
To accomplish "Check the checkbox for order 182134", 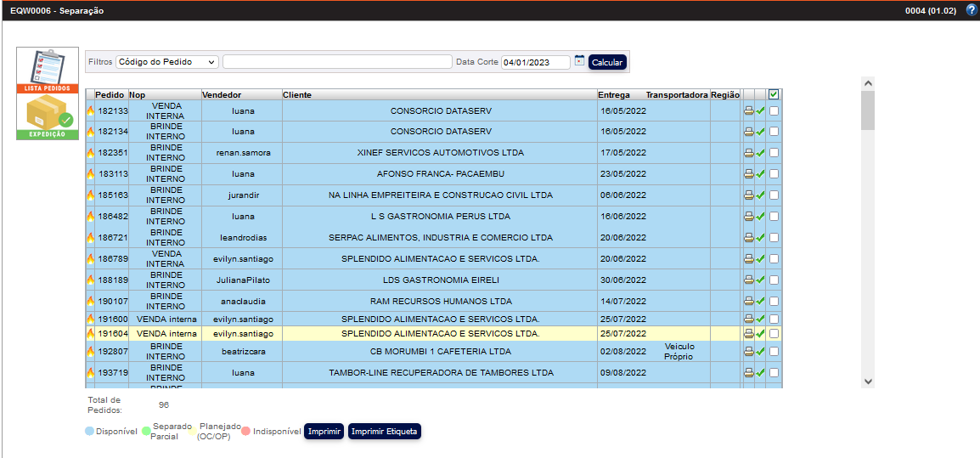I will (x=774, y=132).
